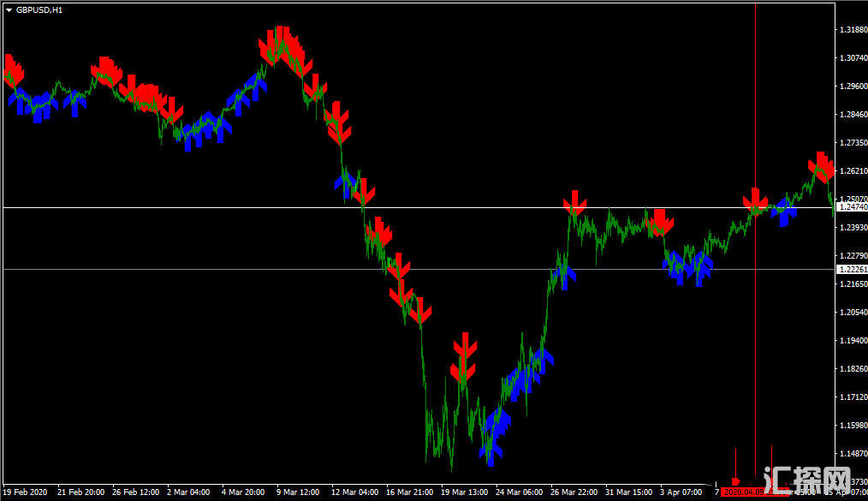This screenshot has height=501, width=868.
Task: Click the 1.27350 price axis label
Action: 853,142
